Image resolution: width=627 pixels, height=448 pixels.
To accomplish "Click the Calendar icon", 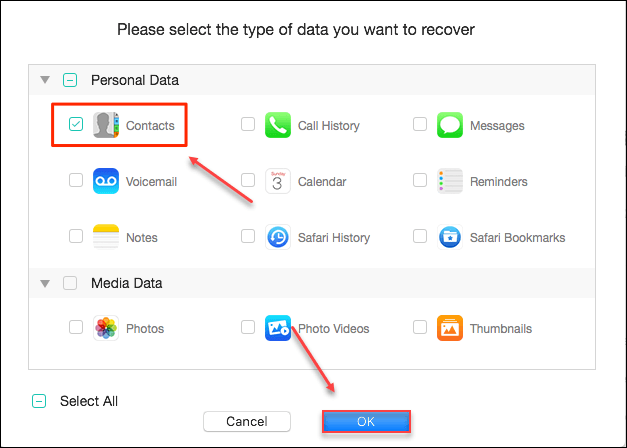I will (278, 181).
